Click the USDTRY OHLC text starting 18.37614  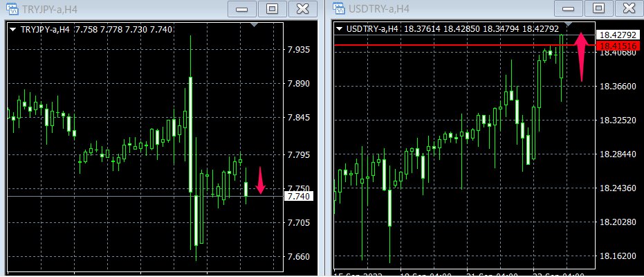pyautogui.click(x=481, y=29)
